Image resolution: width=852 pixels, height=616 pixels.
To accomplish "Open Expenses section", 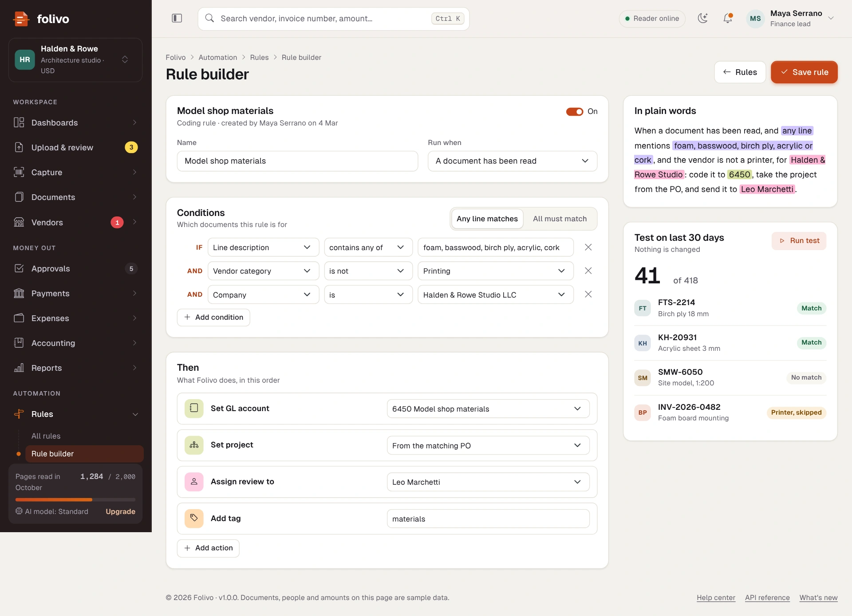I will pyautogui.click(x=75, y=318).
